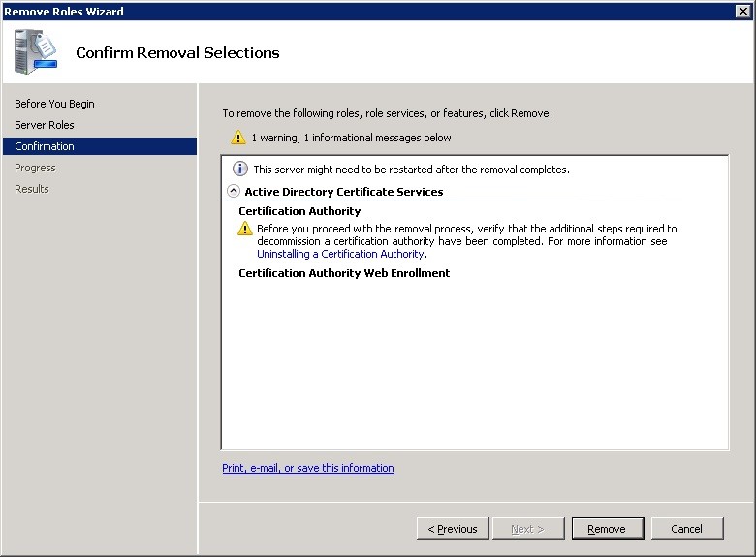Go to Before You Begin step

[54, 104]
